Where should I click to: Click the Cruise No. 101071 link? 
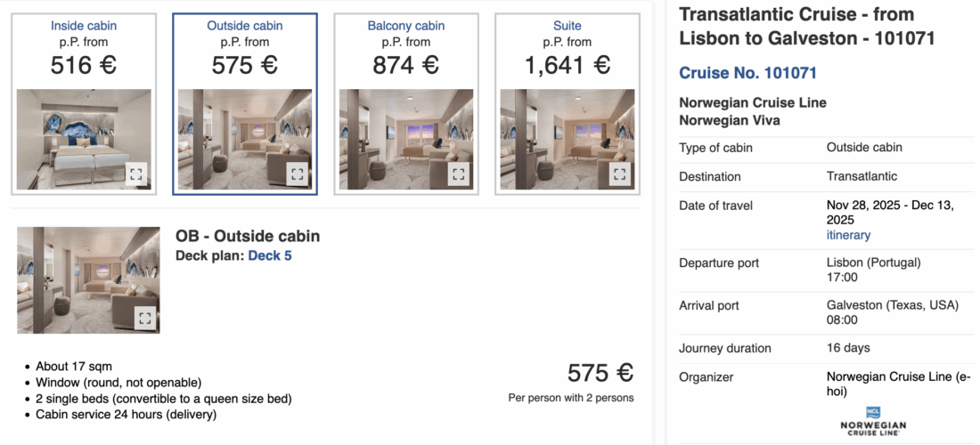point(747,73)
